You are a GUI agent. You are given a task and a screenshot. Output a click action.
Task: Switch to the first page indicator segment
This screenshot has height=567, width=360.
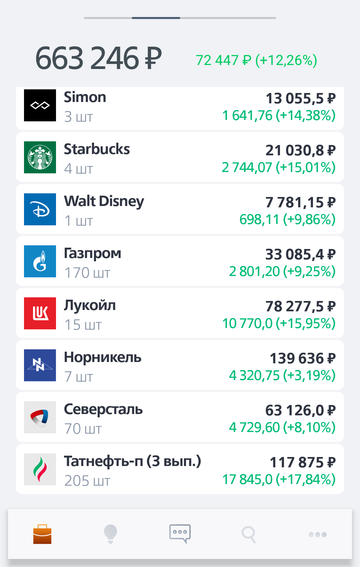(x=108, y=17)
